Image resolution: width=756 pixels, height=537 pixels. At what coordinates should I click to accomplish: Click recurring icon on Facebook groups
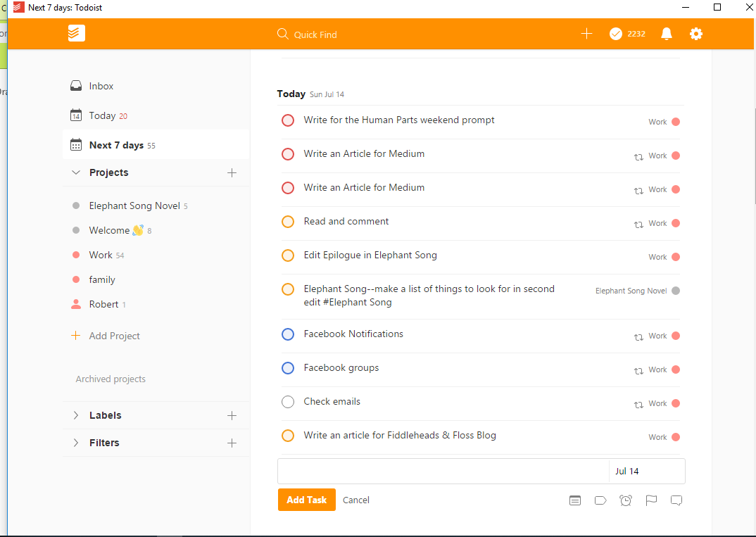tap(639, 371)
